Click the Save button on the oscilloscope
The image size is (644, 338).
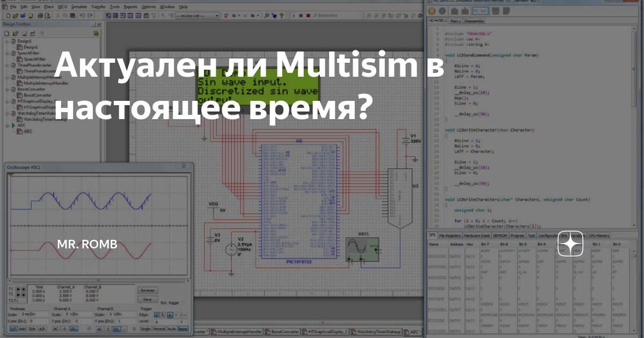(x=147, y=299)
